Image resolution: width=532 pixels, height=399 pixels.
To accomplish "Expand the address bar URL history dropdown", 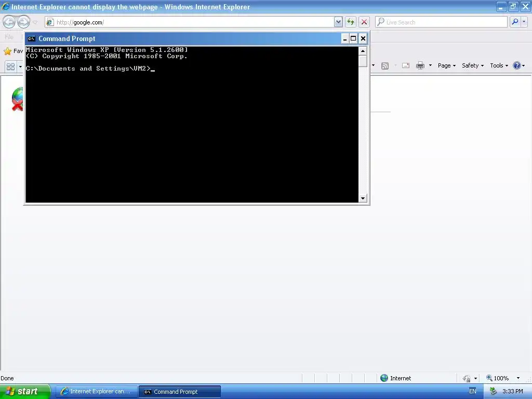I will click(x=338, y=22).
